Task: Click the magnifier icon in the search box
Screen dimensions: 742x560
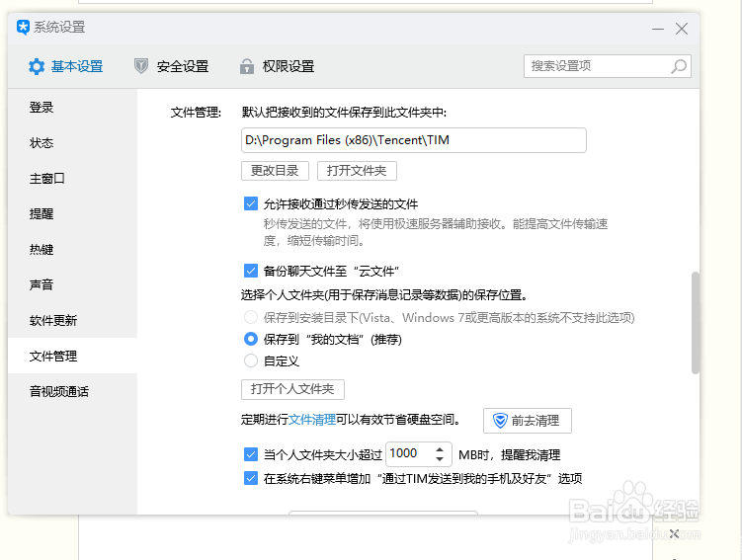Action: pyautogui.click(x=679, y=66)
